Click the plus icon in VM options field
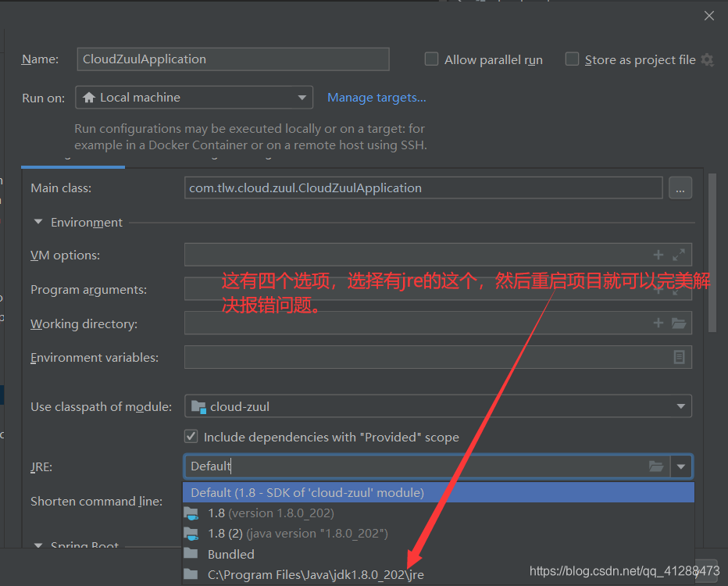The width and height of the screenshot is (728, 586). click(x=658, y=255)
